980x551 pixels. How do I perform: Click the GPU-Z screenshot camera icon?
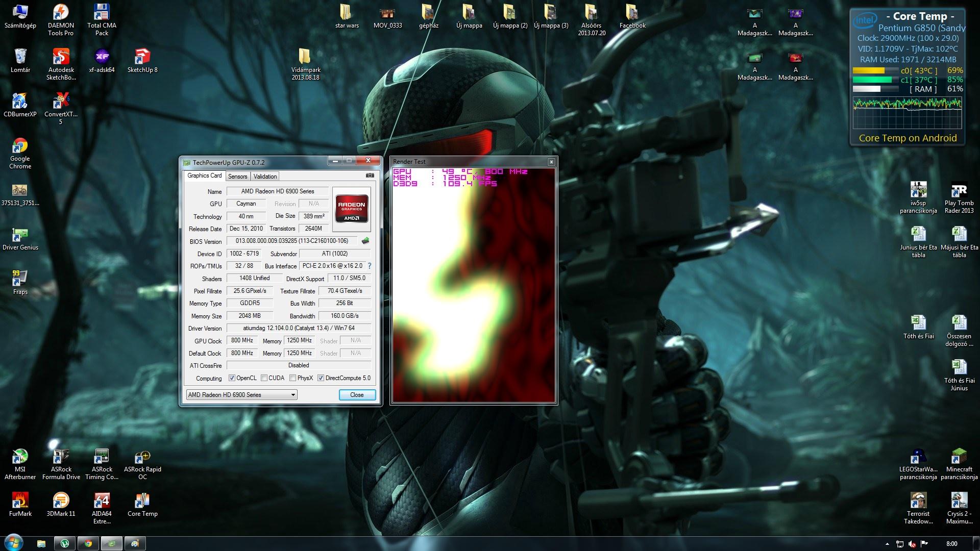coord(370,176)
